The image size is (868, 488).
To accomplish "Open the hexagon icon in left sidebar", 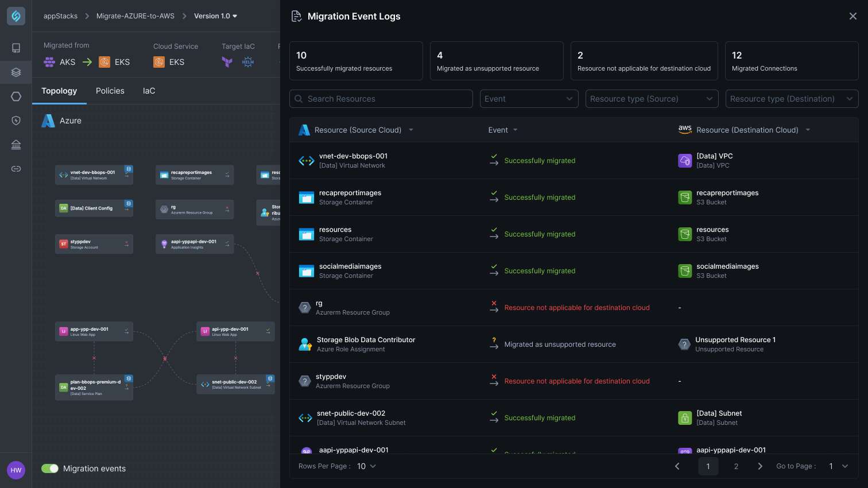I will [16, 96].
